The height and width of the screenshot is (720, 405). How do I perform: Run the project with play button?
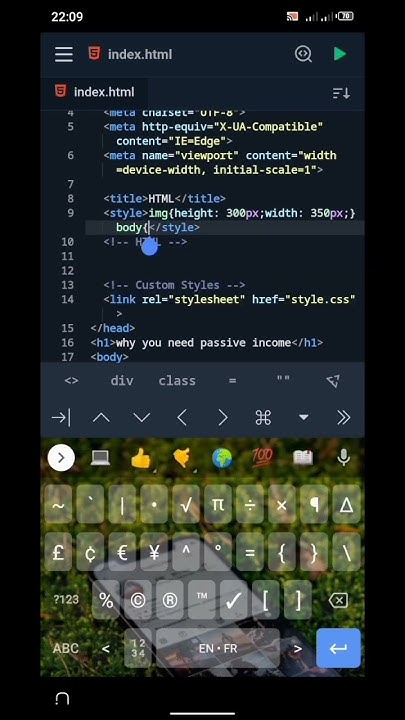click(340, 54)
